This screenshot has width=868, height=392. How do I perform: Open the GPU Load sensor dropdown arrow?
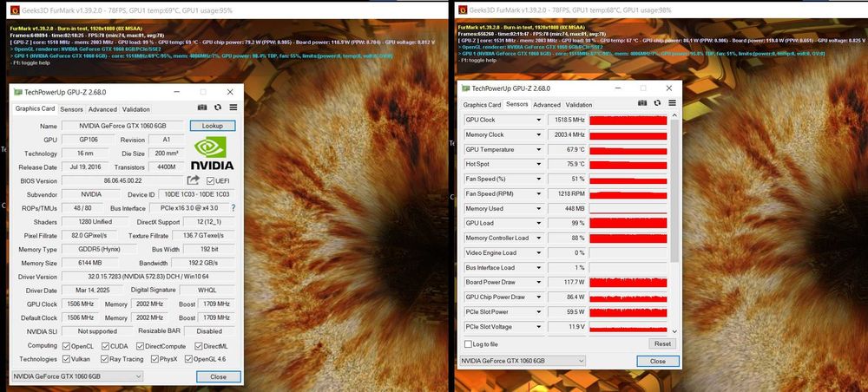click(538, 224)
